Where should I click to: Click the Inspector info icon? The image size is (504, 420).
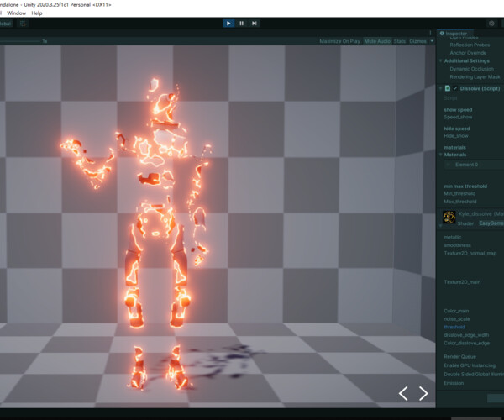[442, 34]
